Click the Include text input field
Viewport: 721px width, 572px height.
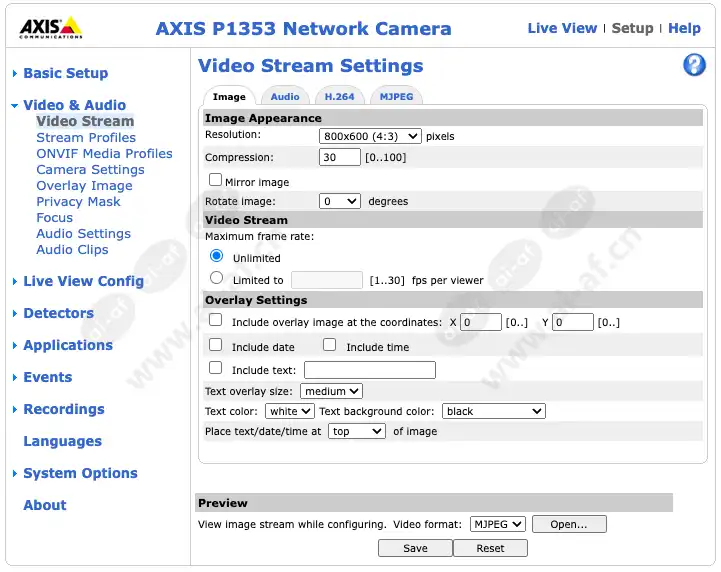click(x=370, y=370)
